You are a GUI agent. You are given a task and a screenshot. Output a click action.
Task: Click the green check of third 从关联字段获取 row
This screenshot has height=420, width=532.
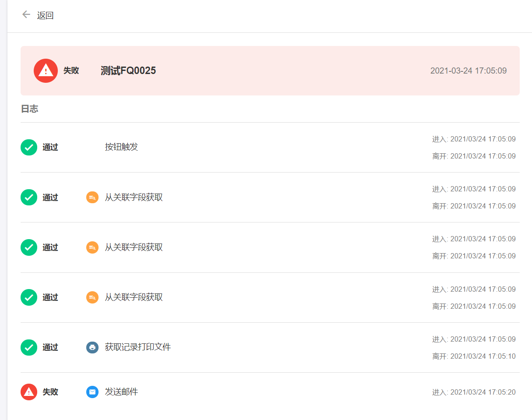click(x=29, y=297)
